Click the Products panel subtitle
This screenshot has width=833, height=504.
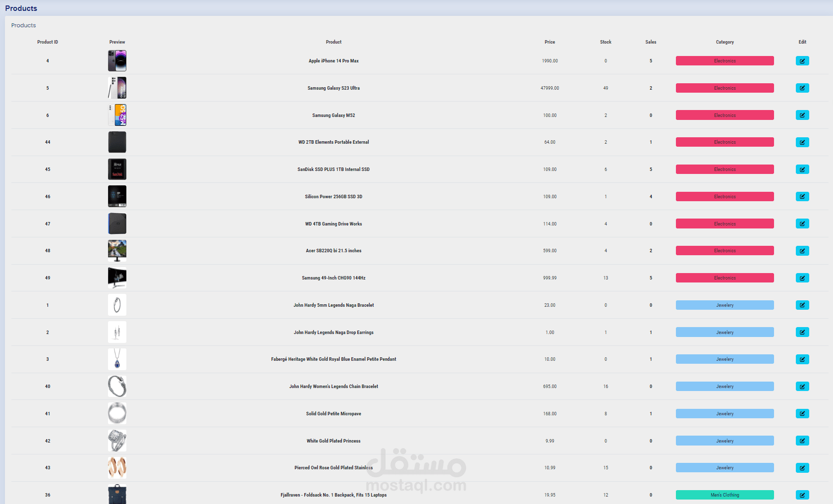[x=23, y=25]
